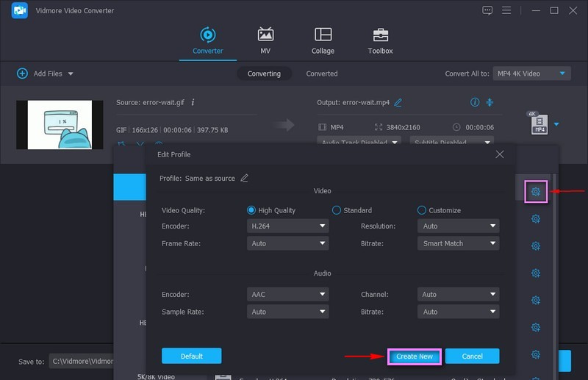
Task: Click the Default button
Action: 191,356
